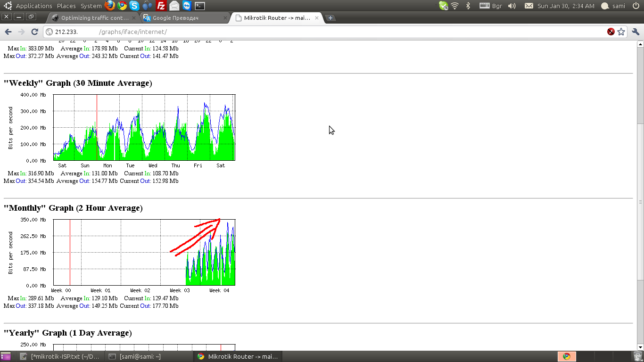Reload the Mikrotik graphs page
644x362 pixels.
point(34,32)
